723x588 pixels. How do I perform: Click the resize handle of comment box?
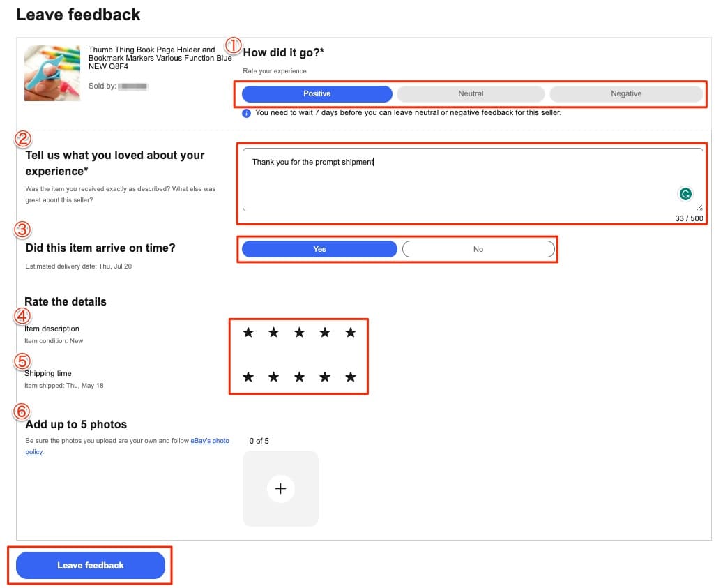pyautogui.click(x=699, y=207)
